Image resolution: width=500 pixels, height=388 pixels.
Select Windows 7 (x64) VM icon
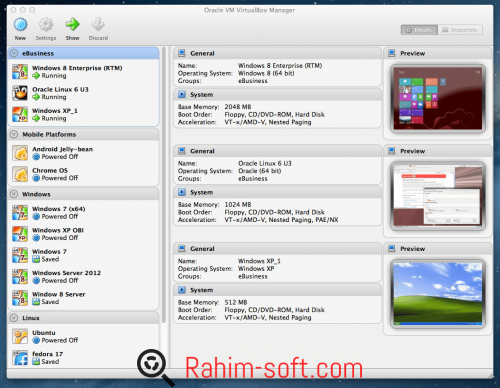(x=20, y=213)
